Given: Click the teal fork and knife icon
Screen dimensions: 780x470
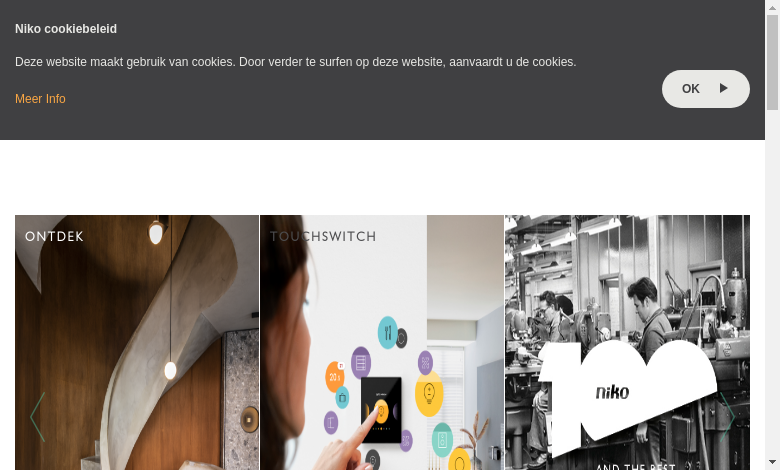Looking at the screenshot, I should tap(388, 332).
